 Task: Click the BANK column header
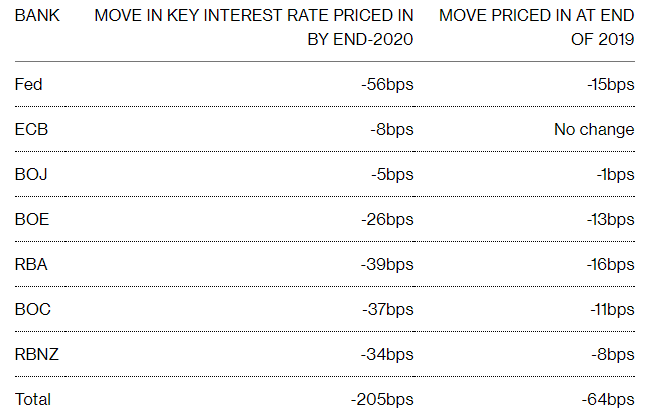tap(37, 16)
